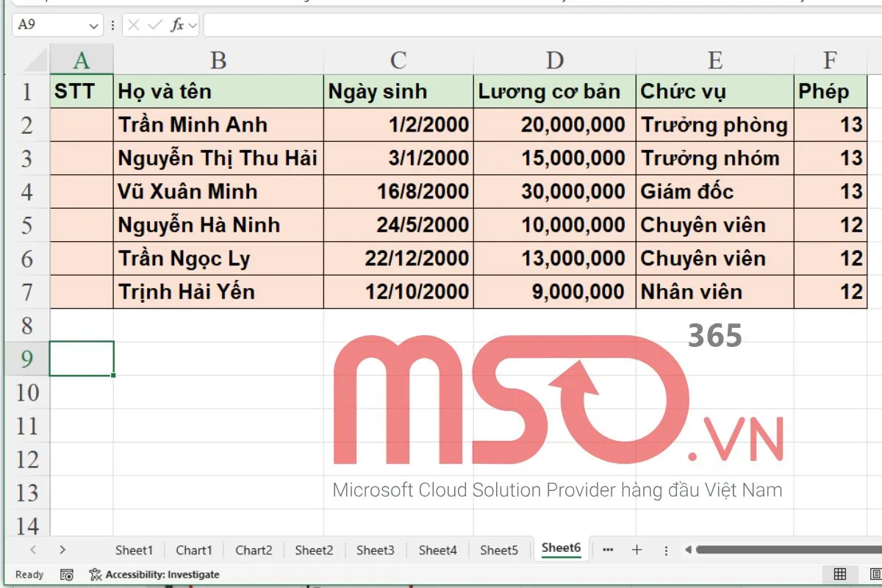Open hidden sheets list via ellipsis

tap(607, 549)
